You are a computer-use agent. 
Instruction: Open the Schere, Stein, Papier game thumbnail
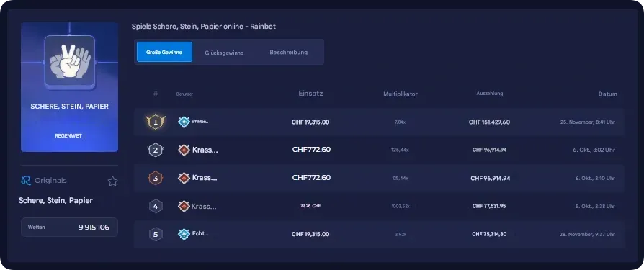[69, 87]
